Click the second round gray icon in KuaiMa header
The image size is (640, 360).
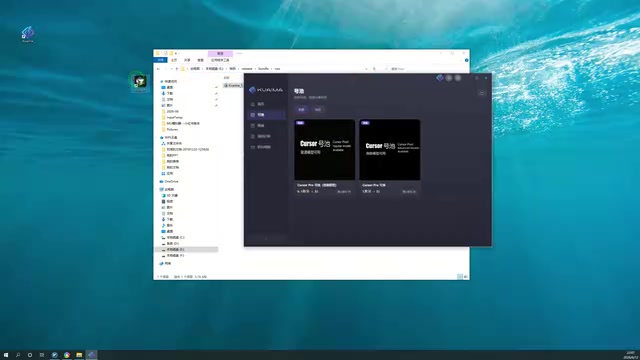458,78
